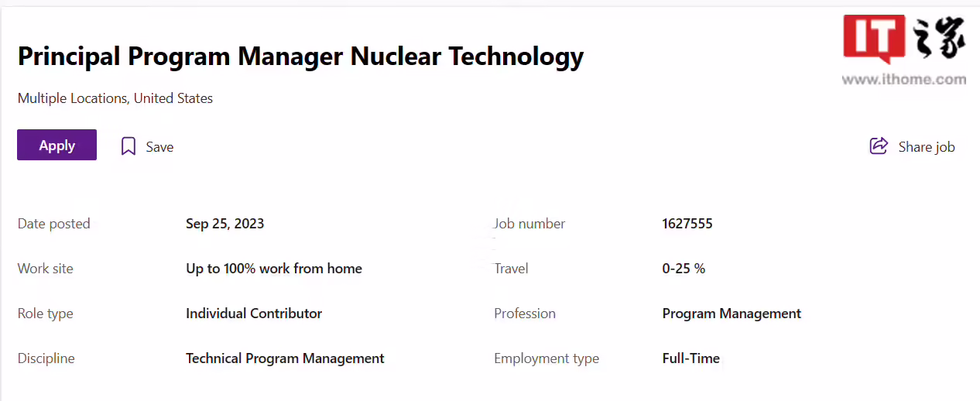Image resolution: width=980 pixels, height=401 pixels.
Task: Click the job number 1627555
Action: click(x=687, y=224)
